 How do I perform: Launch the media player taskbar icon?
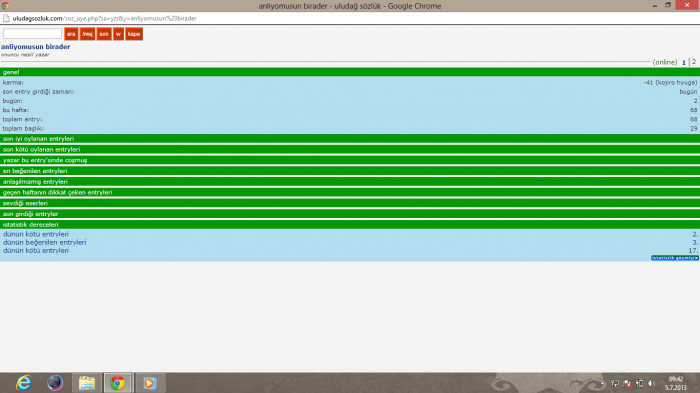pos(150,383)
